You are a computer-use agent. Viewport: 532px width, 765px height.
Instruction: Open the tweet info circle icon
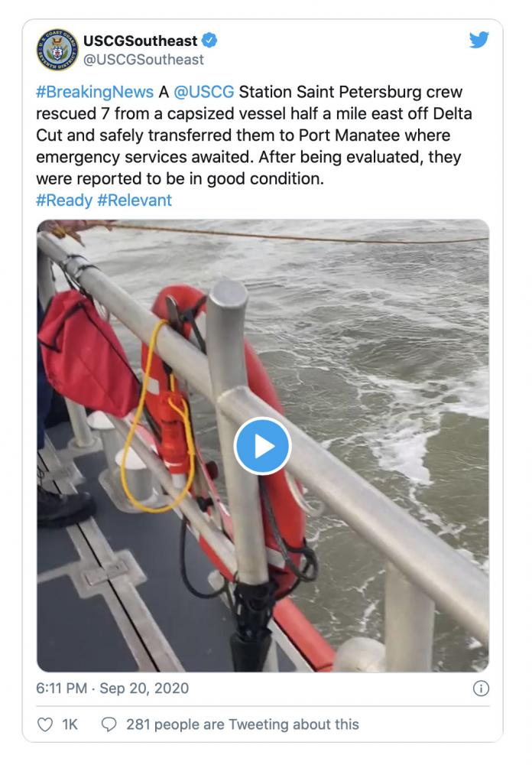481,688
